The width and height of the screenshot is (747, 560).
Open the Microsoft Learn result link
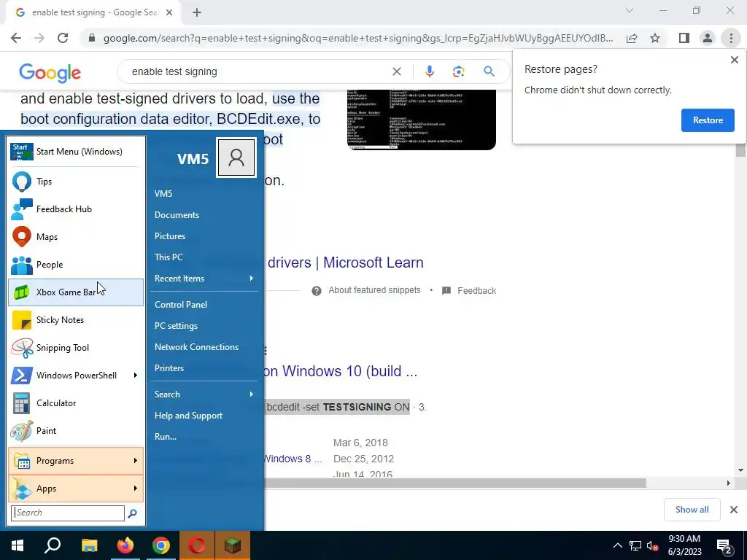coord(345,262)
